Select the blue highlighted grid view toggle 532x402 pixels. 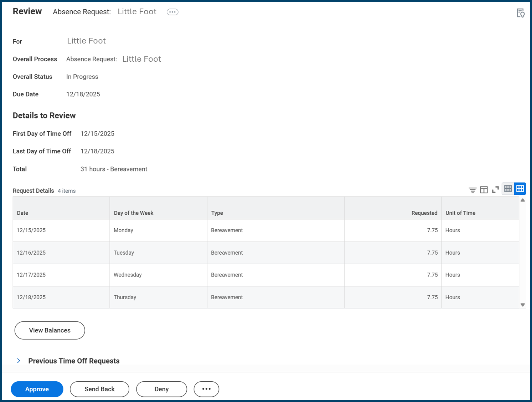(x=520, y=189)
